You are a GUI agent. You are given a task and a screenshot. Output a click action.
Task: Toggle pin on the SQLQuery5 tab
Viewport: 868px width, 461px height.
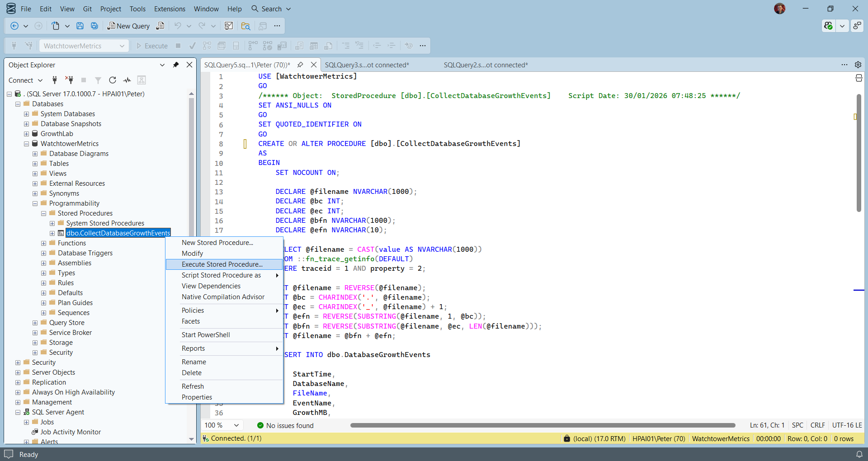pyautogui.click(x=300, y=65)
